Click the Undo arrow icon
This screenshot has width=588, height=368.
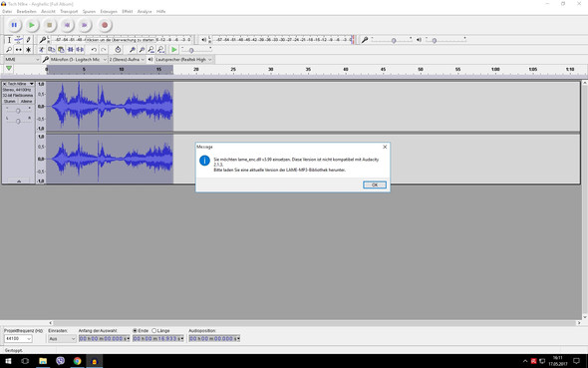tap(94, 50)
